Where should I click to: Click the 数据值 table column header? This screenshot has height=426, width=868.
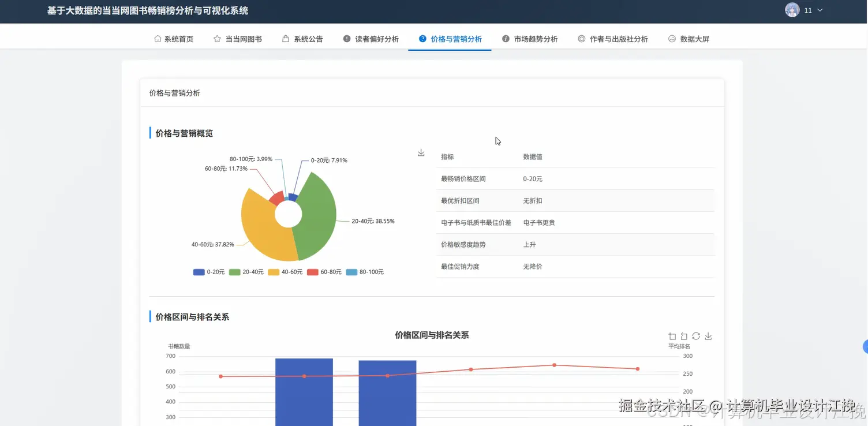tap(533, 157)
